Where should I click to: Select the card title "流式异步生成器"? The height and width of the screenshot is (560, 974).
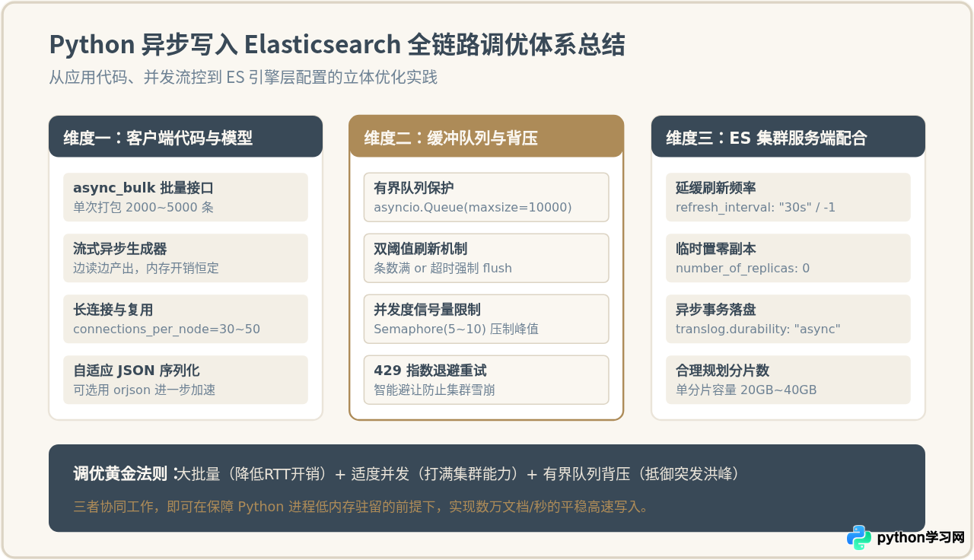point(120,249)
